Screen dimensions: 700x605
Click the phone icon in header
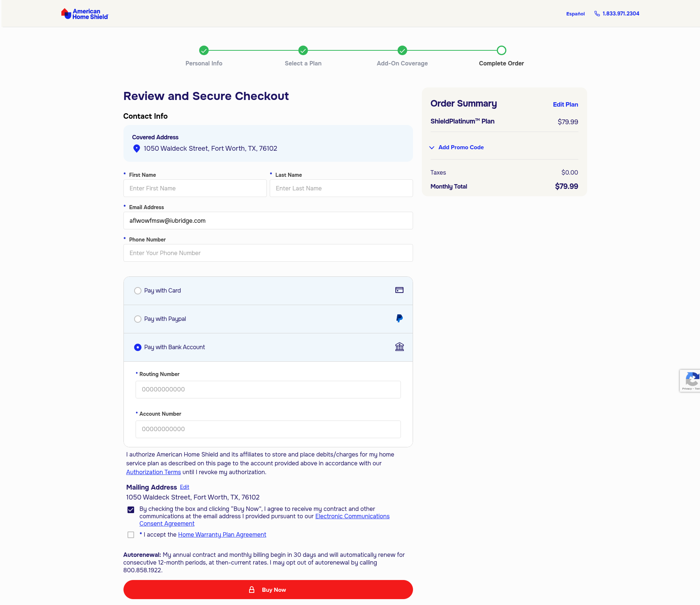pyautogui.click(x=597, y=14)
